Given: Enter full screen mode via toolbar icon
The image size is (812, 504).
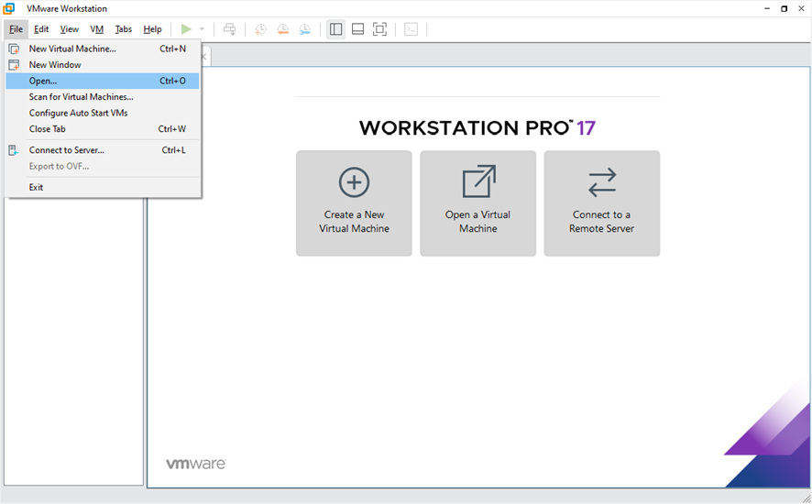Looking at the screenshot, I should coord(379,29).
